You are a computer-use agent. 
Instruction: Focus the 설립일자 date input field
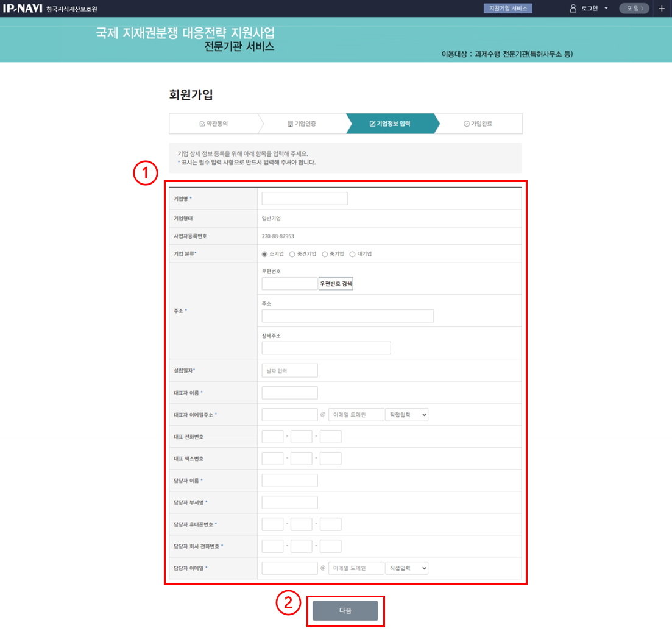(x=289, y=371)
